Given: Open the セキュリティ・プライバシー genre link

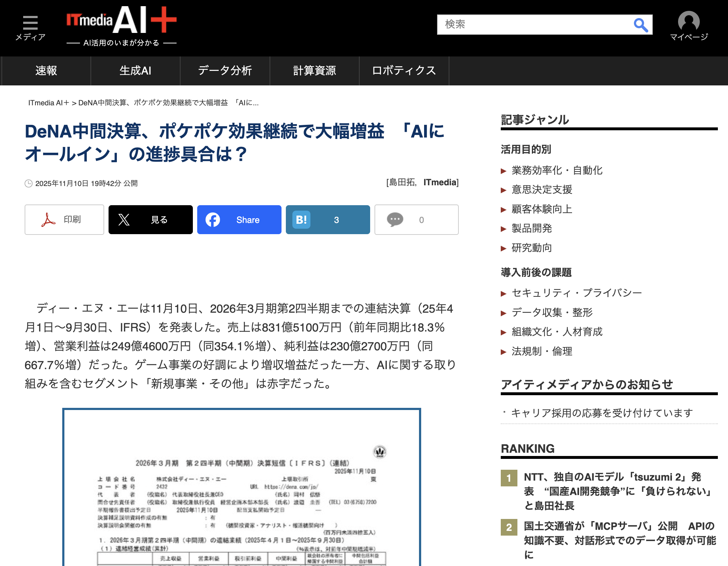Looking at the screenshot, I should point(576,293).
